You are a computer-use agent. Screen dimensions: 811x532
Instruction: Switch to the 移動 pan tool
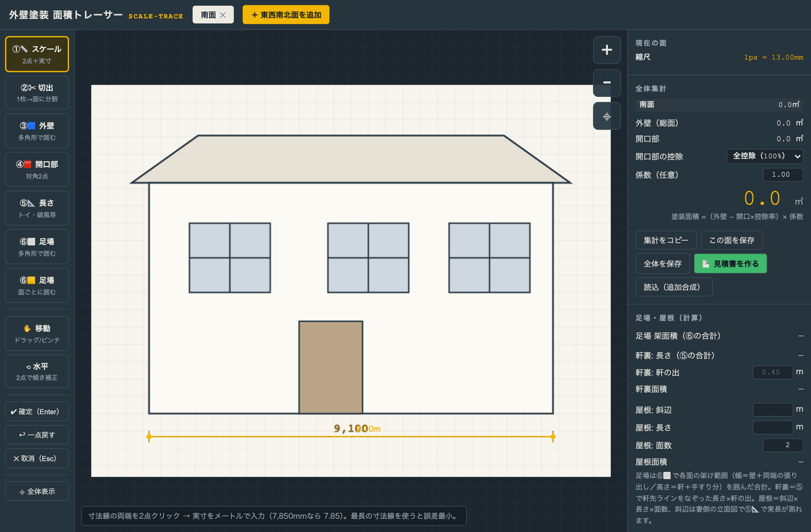[37, 333]
